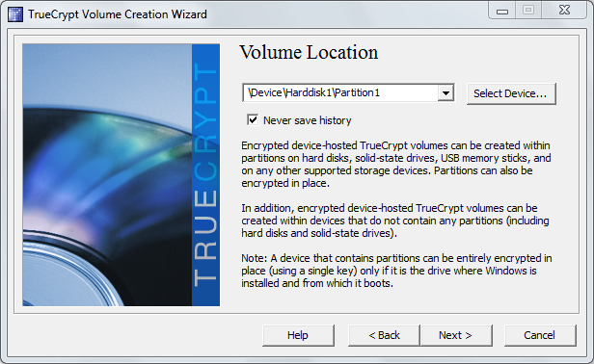Open the Select Device... dialog
Image resolution: width=594 pixels, height=364 pixels.
click(511, 93)
